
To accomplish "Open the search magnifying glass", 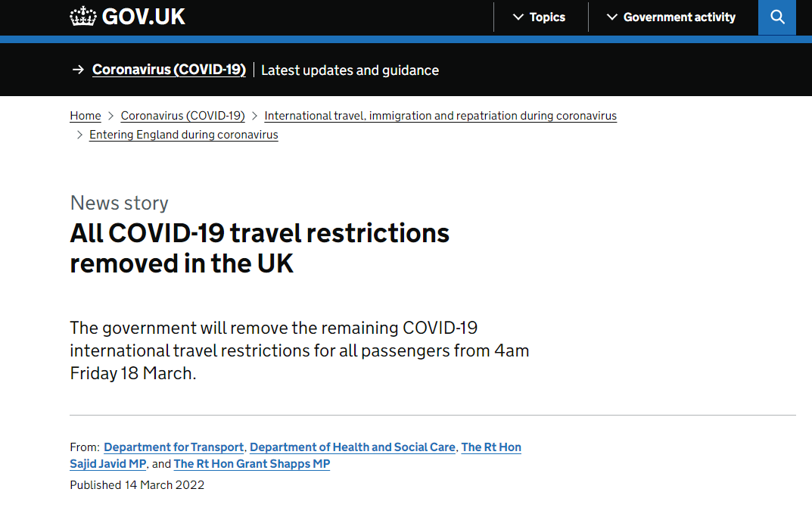I will (776, 17).
